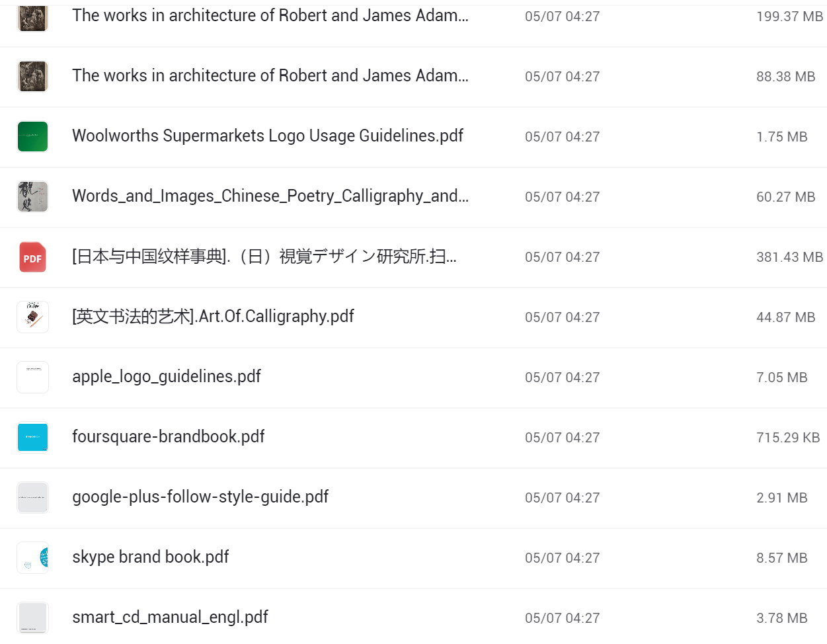The width and height of the screenshot is (827, 644).
Task: Click the date beside the 199.37 MB file
Action: point(562,17)
